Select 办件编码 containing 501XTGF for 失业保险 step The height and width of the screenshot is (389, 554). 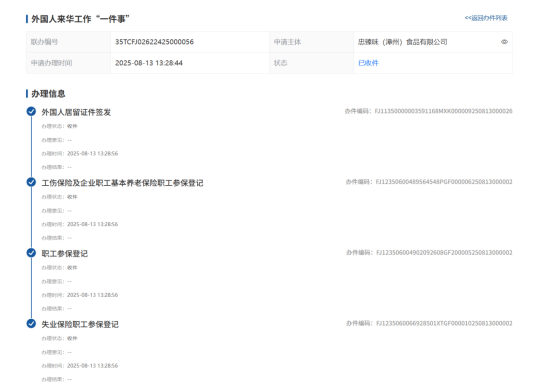[429, 323]
